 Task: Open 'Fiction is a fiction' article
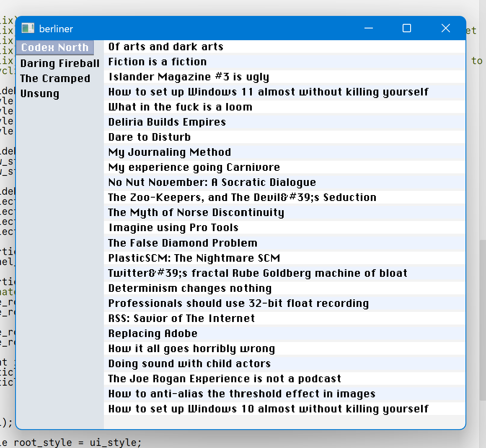pos(158,62)
